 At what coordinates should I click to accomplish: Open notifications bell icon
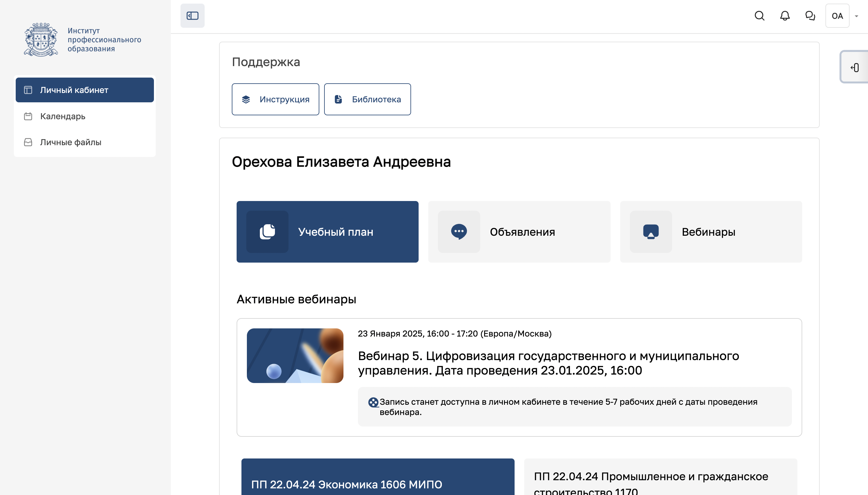coord(785,16)
